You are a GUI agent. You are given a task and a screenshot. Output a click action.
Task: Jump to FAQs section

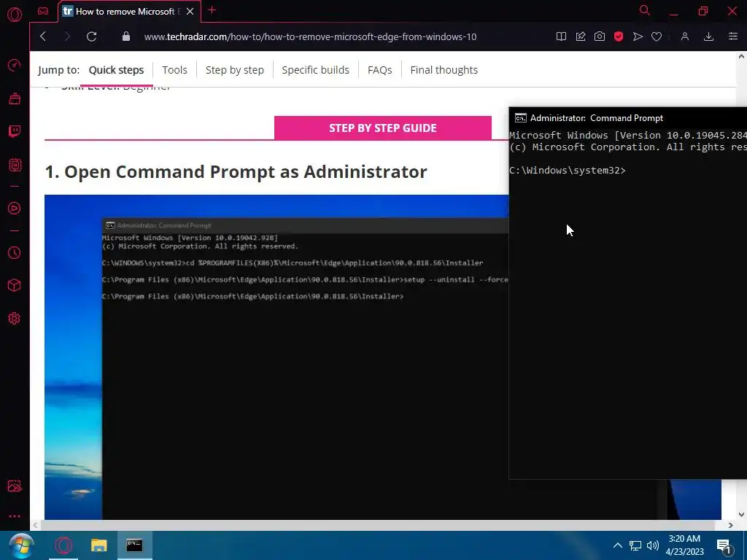point(379,70)
